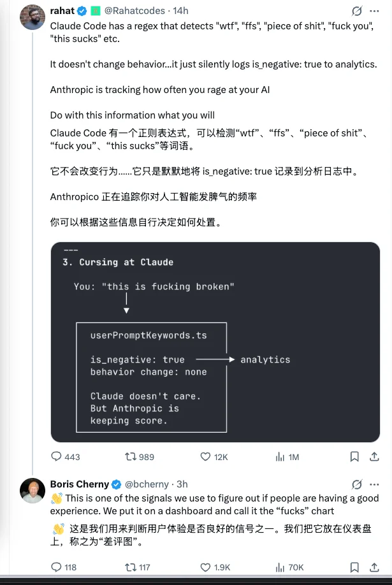Reply to rahat's tweet
This screenshot has height=585, width=392.
click(x=57, y=457)
